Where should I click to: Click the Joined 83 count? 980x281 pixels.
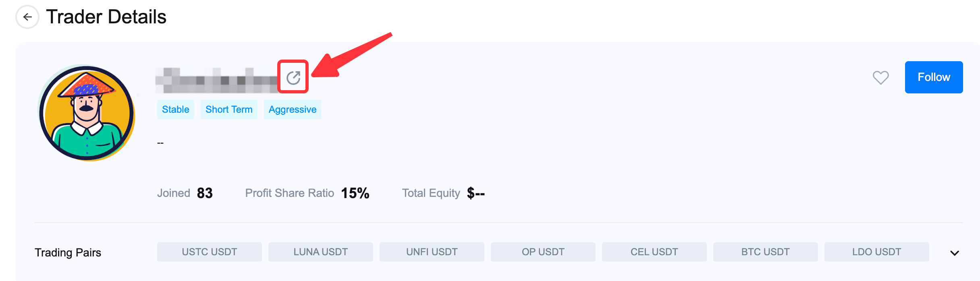point(205,193)
